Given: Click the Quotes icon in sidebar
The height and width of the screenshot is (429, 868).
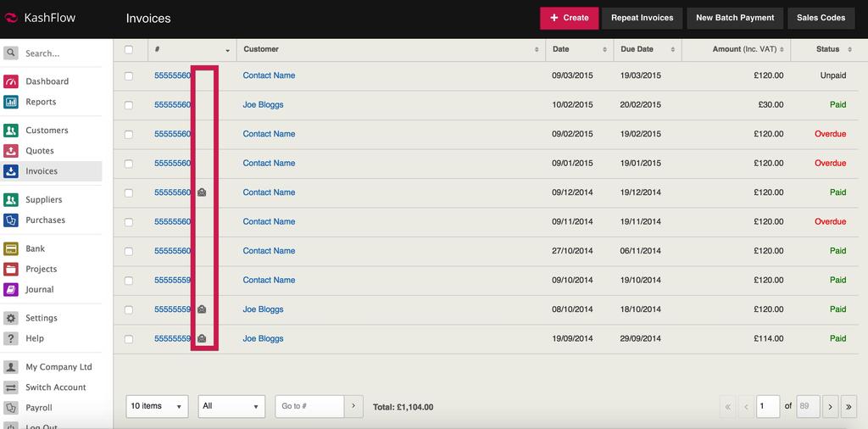Looking at the screenshot, I should click(11, 151).
